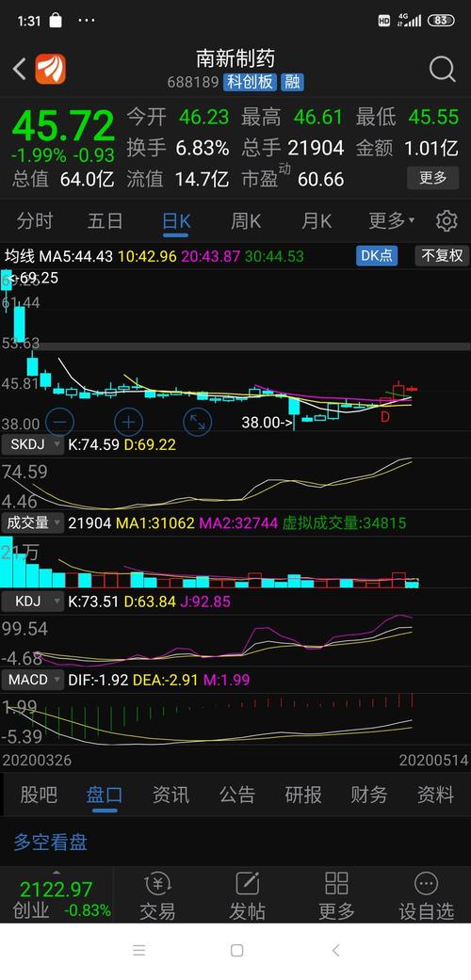Viewport: 471px width, 980px height.
Task: Open the 公告 announcements tab
Action: [237, 795]
